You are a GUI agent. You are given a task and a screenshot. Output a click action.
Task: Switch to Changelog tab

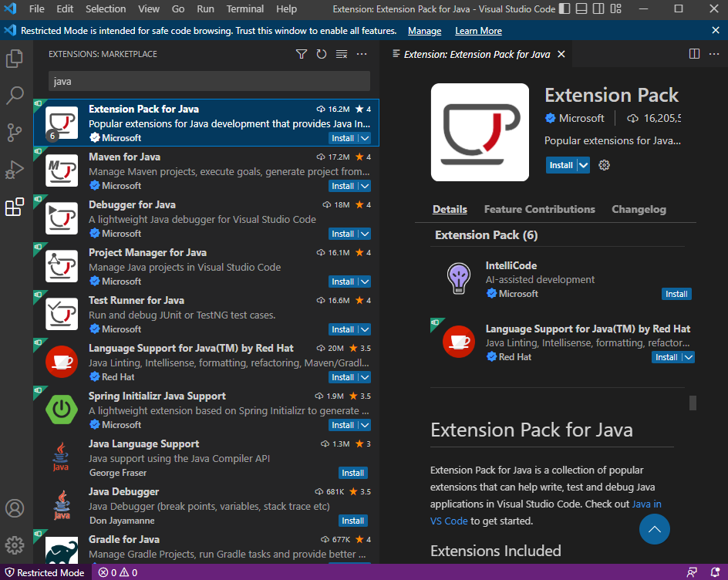[x=639, y=210]
